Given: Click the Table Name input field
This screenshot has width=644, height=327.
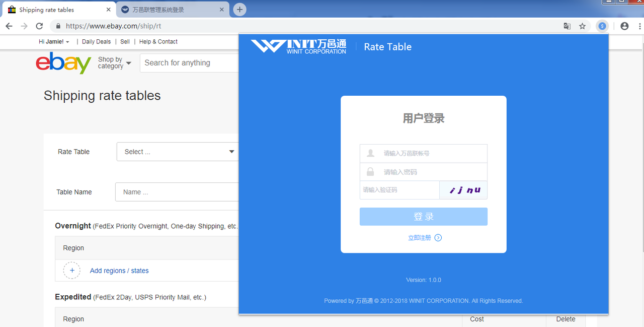Looking at the screenshot, I should pyautogui.click(x=177, y=192).
